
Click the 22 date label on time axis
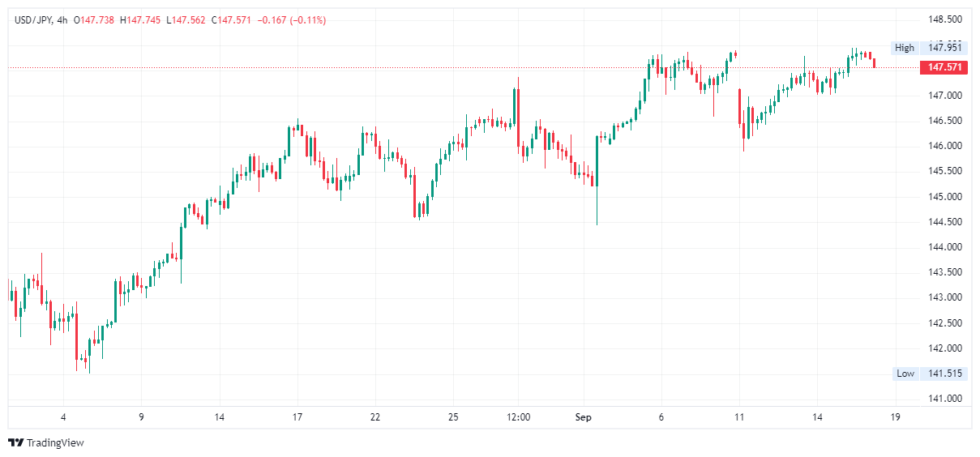tap(375, 417)
